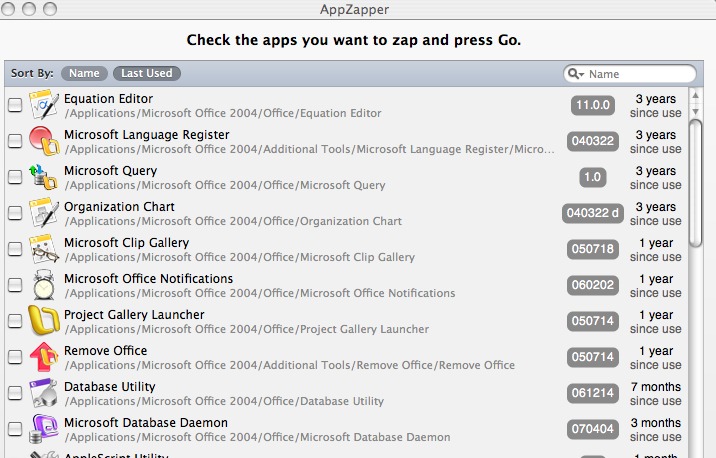The width and height of the screenshot is (716, 458).
Task: Check the Microsoft Language Register checkbox
Action: pyautogui.click(x=15, y=141)
